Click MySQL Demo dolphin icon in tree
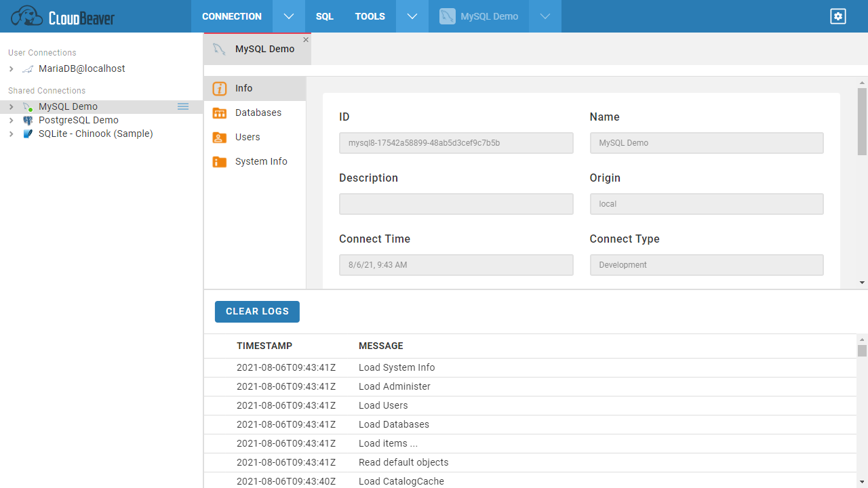 (x=28, y=106)
